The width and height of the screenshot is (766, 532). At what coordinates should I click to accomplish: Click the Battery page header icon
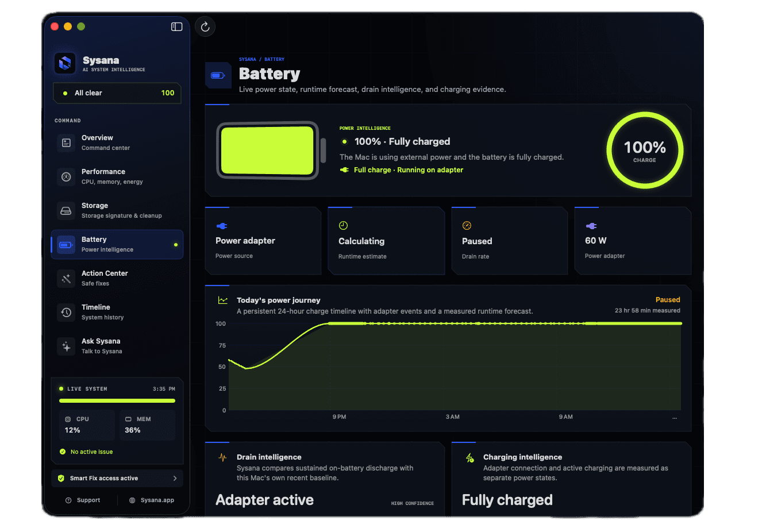pos(218,75)
